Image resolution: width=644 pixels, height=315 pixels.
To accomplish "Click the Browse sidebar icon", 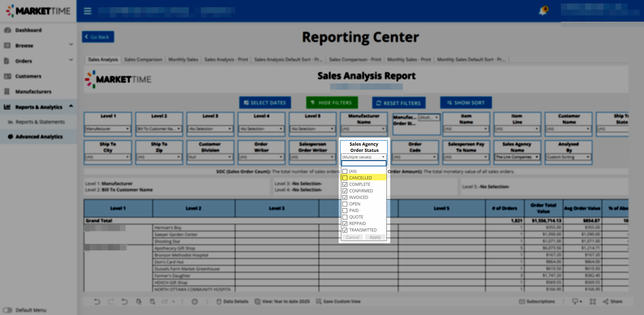I will click(7, 45).
